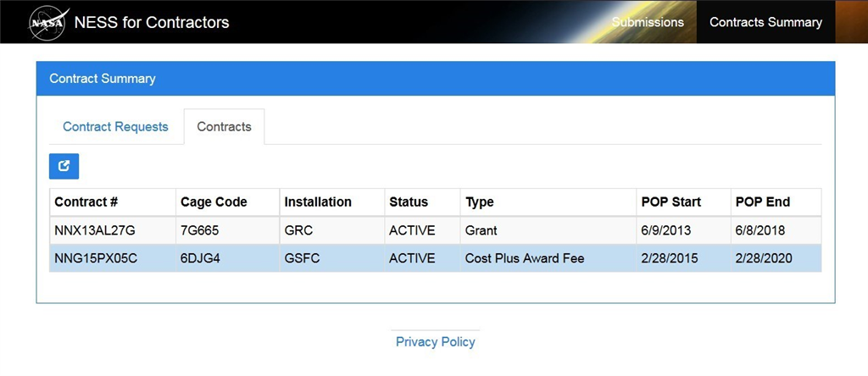The image size is (868, 376).
Task: Click the blue export icon button
Action: tap(64, 166)
